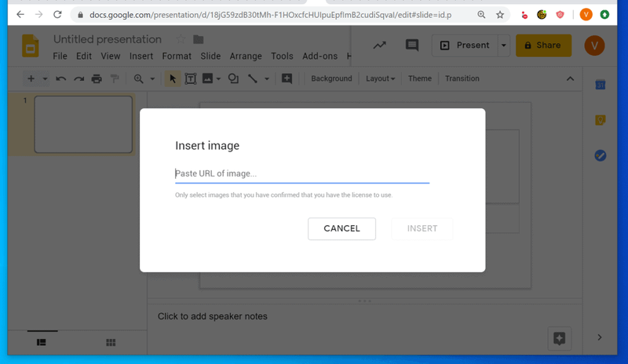Click the browser back arrow
This screenshot has width=628, height=364.
20,15
